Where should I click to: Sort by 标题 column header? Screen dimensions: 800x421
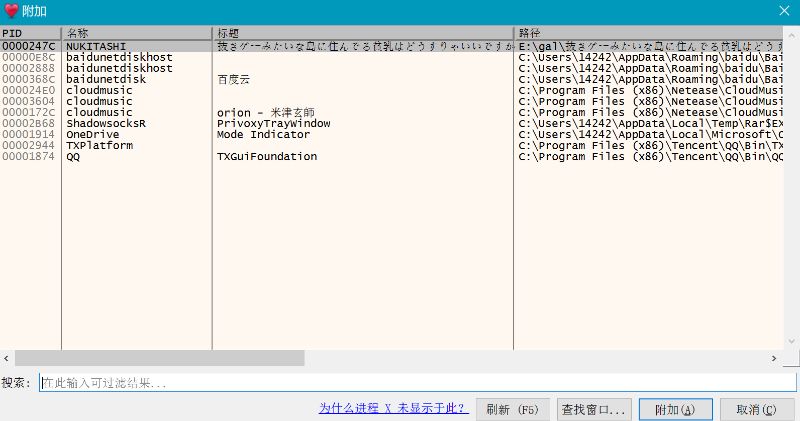pos(363,33)
